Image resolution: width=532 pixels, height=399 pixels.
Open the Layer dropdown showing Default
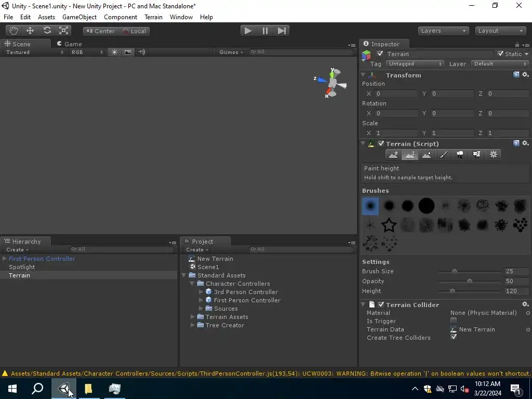pos(500,64)
